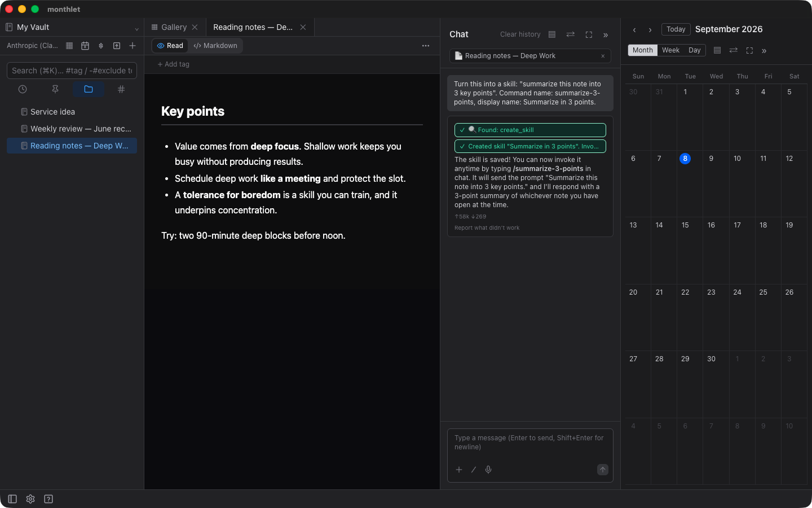Maximize the Chat panel with fullscreen icon

pos(589,34)
